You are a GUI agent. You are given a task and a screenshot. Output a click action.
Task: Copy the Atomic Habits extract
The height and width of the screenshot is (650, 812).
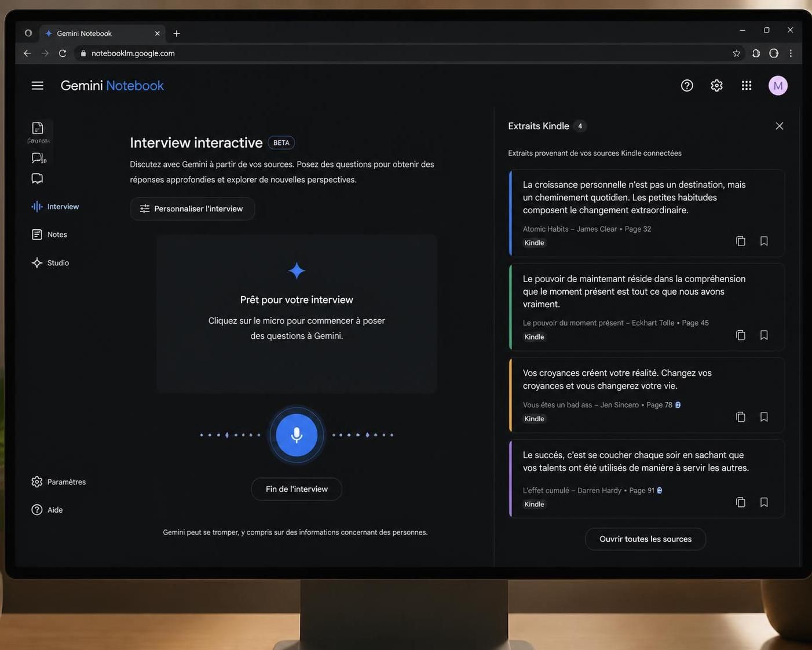coord(740,241)
